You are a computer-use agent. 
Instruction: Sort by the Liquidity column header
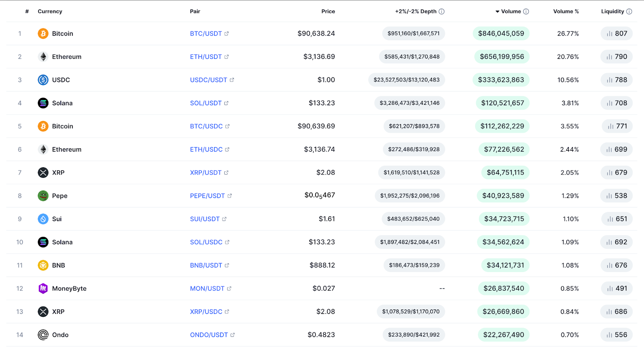click(613, 11)
